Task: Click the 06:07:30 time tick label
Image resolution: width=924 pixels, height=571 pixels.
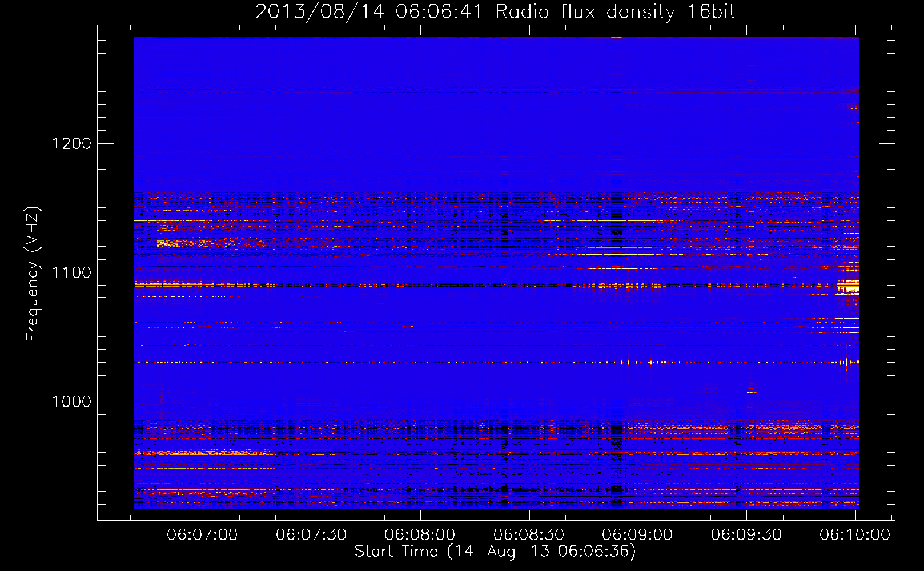Action: (311, 534)
